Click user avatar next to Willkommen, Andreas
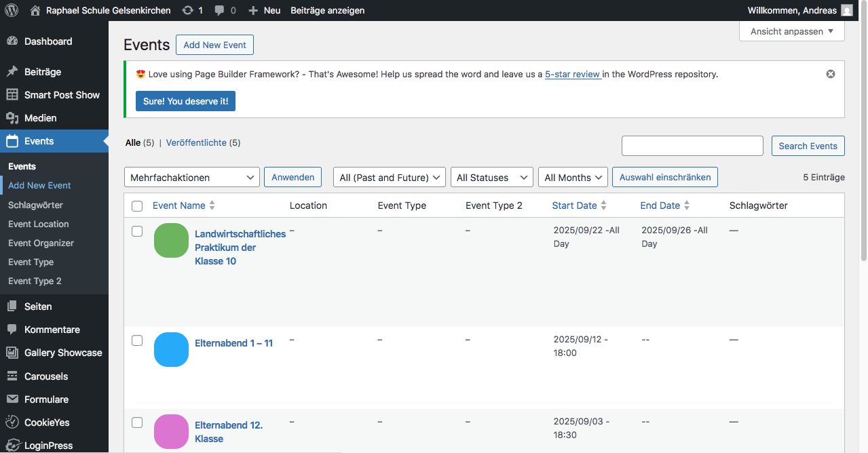Viewport: 868px width, 453px height. click(x=846, y=10)
